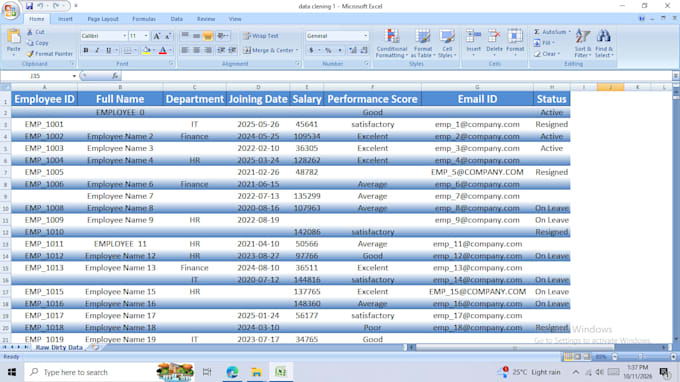Activate the Format Painter tool

point(49,54)
